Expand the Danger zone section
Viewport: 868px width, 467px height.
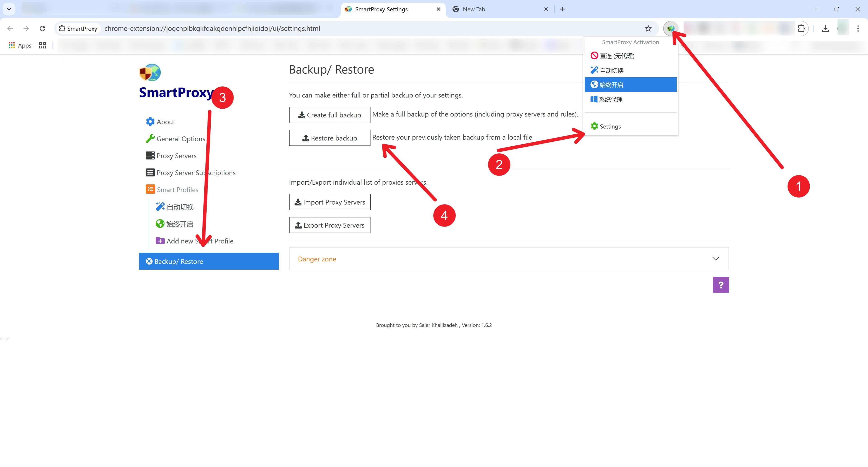[509, 259]
